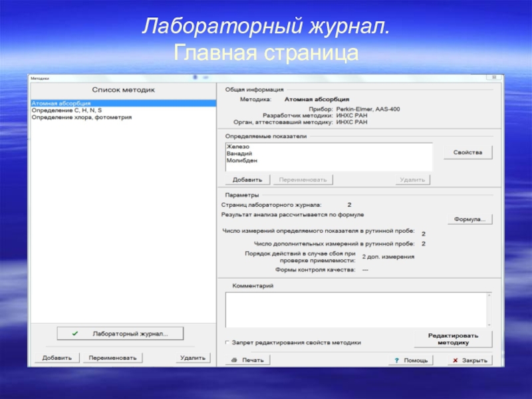Click the 'Печать' button with printer icon
532x399 pixels.
click(247, 360)
